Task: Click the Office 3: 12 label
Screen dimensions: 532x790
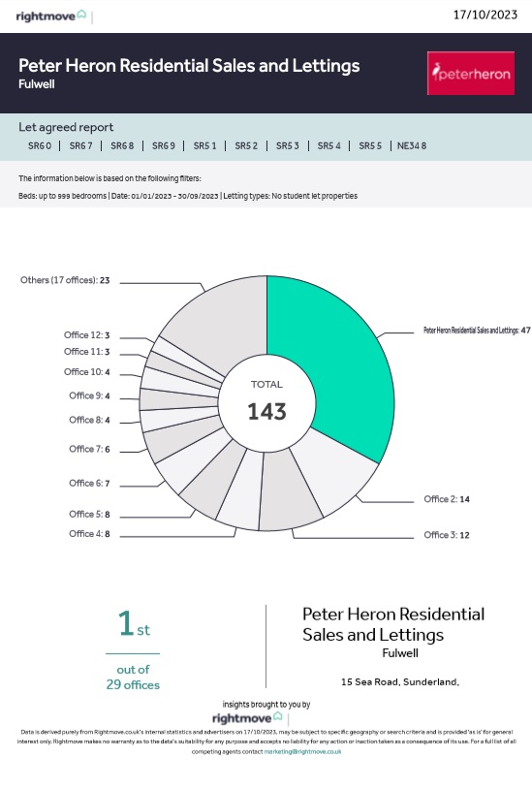Action: (447, 535)
